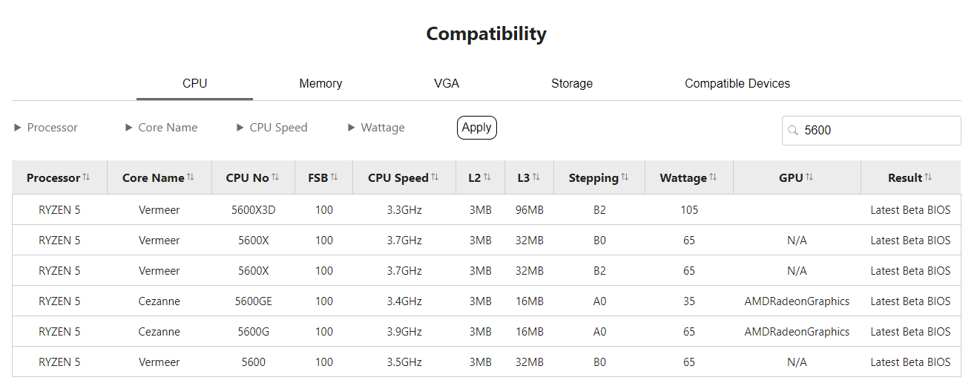Sort by CPU Speed arrows icon
This screenshot has width=980, height=389.
(435, 177)
